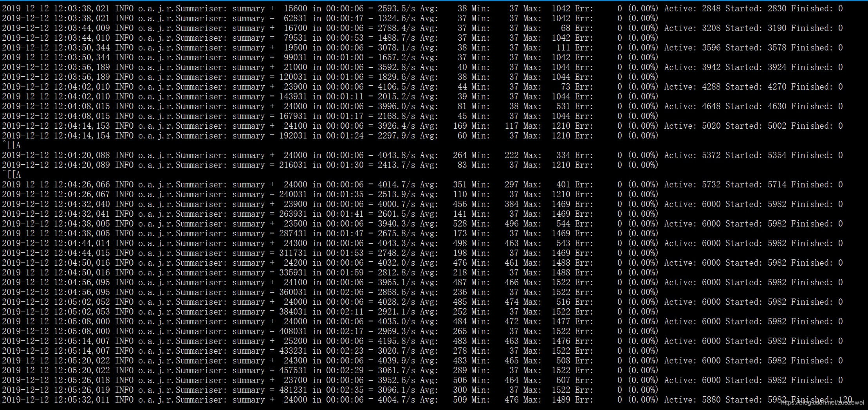Select the cumulative rate 2969.3/s

coord(396,331)
